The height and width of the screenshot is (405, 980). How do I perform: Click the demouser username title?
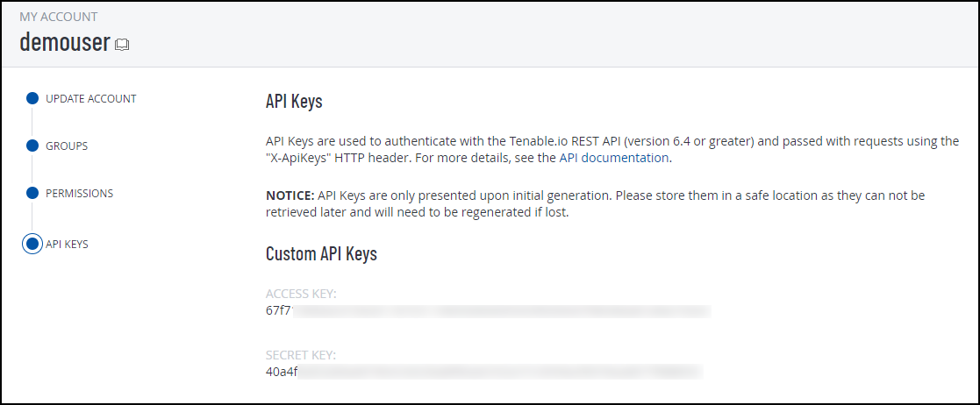click(64, 41)
